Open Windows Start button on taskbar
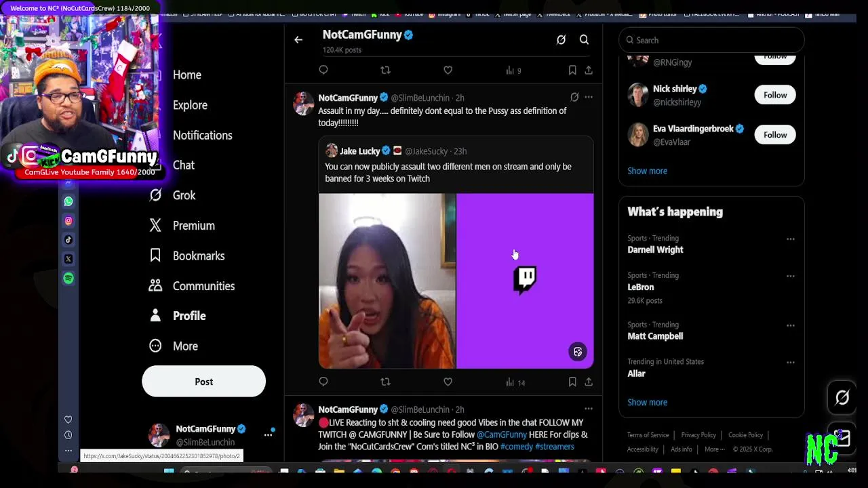 click(169, 472)
